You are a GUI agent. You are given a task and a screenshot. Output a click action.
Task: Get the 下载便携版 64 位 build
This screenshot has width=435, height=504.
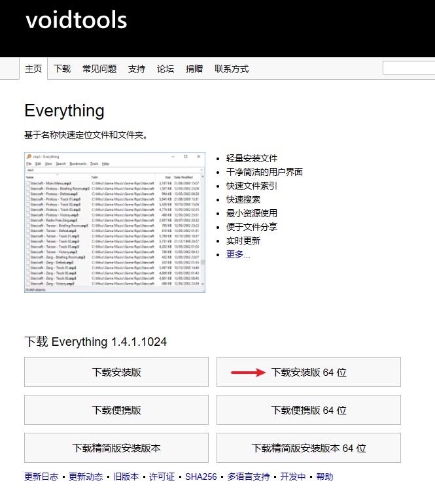(308, 411)
